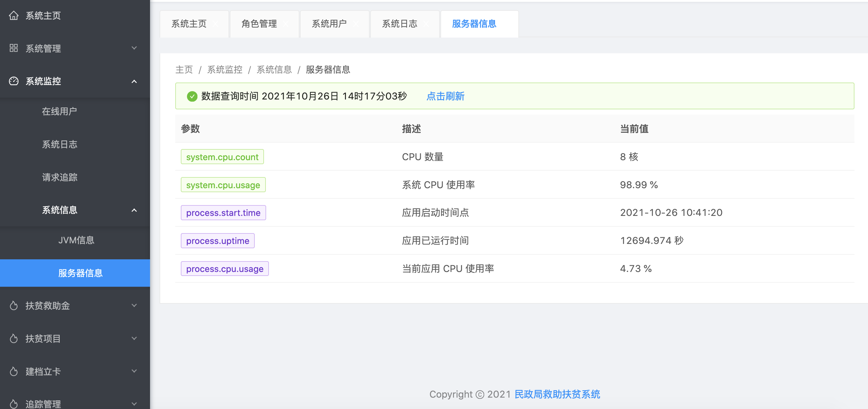Expand the 扶贫救助金 menu chevron
868x409 pixels.
click(x=134, y=306)
